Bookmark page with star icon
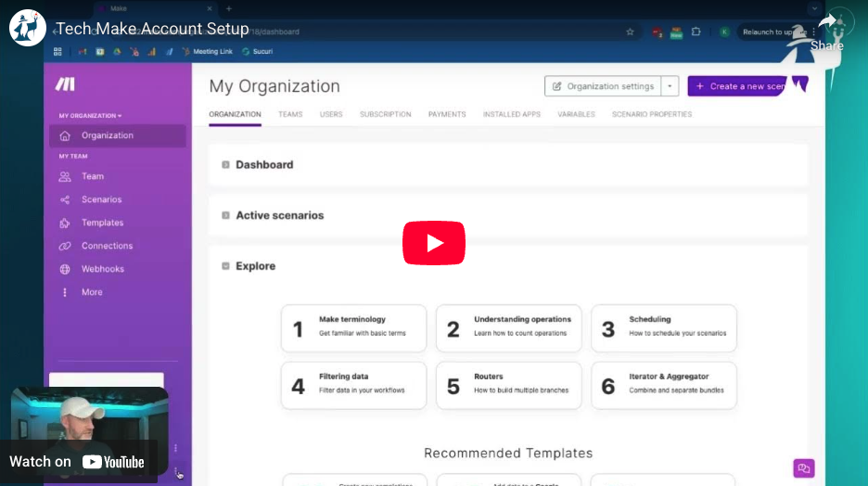 [630, 32]
